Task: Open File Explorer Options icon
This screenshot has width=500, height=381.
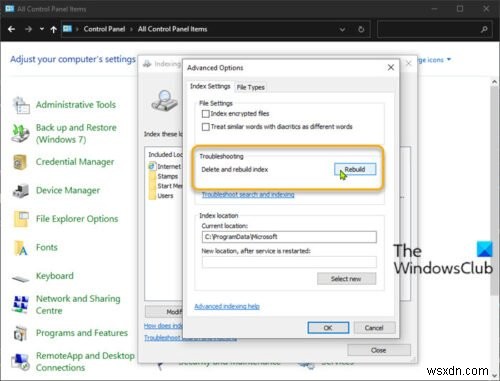Action: tap(21, 219)
